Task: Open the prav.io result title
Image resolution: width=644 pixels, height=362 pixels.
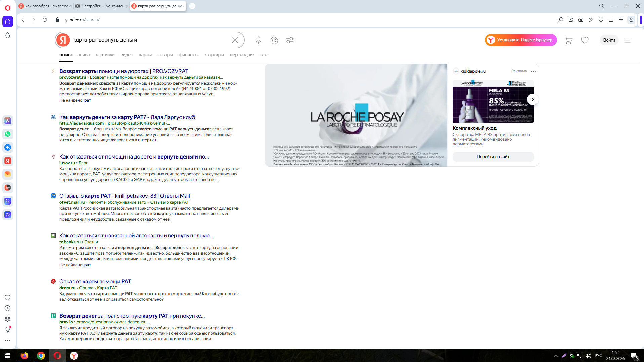Action: click(x=132, y=316)
